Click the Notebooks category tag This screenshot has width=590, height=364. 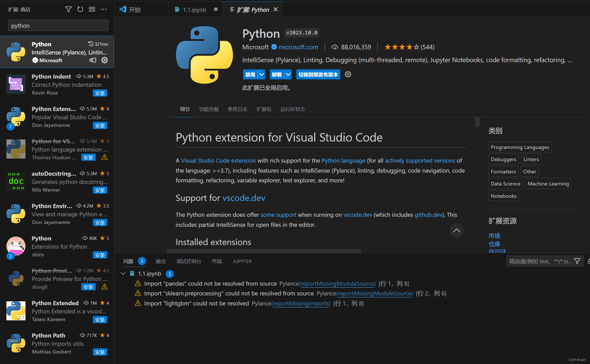[503, 196]
